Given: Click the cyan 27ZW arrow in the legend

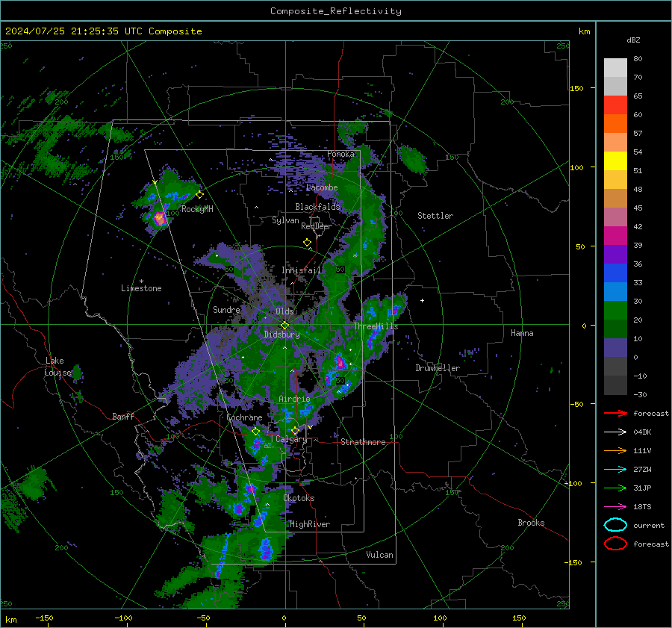Looking at the screenshot, I should [615, 470].
